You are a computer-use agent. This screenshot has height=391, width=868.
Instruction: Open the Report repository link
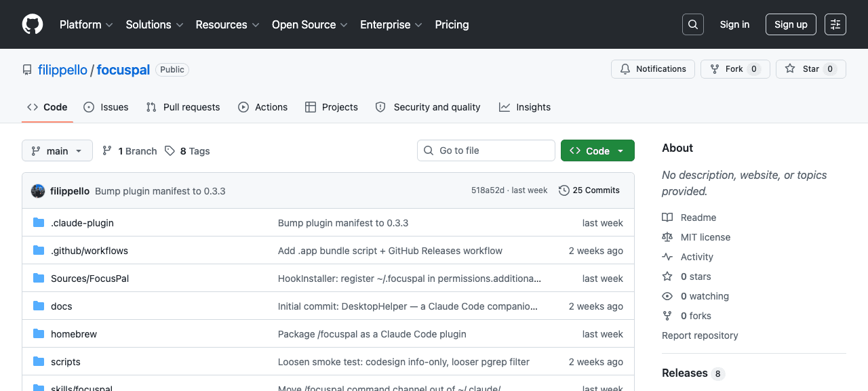click(x=700, y=335)
